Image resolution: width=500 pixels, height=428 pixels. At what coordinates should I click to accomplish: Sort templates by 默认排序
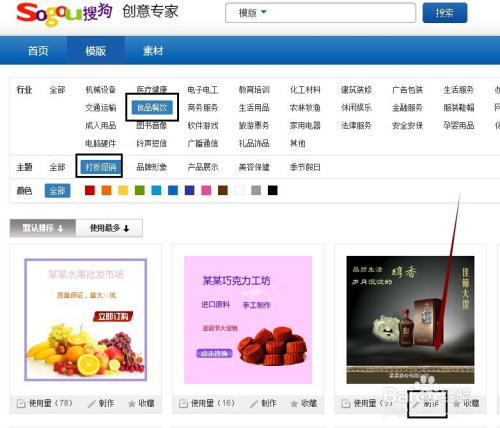point(43,228)
